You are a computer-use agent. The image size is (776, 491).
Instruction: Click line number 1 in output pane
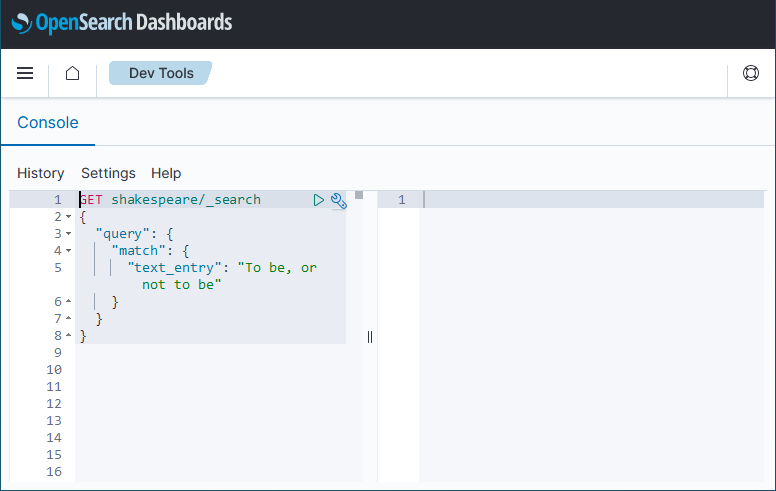pos(402,200)
